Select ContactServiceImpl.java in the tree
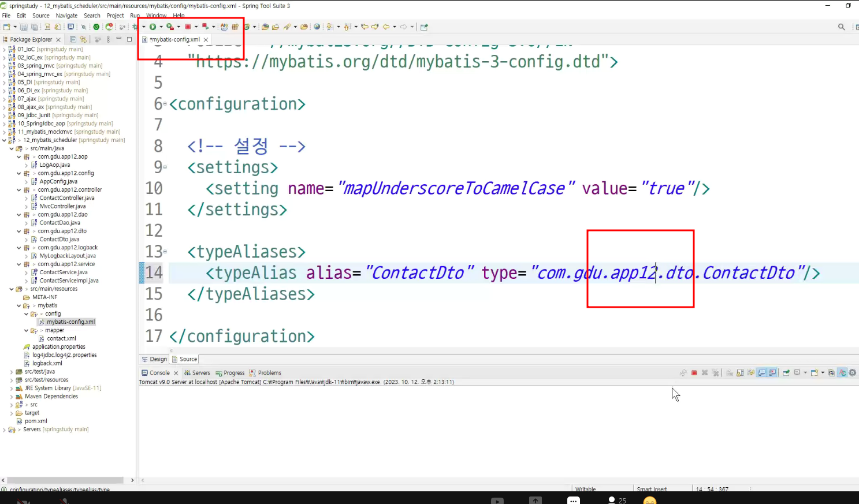The image size is (859, 504). point(69,281)
